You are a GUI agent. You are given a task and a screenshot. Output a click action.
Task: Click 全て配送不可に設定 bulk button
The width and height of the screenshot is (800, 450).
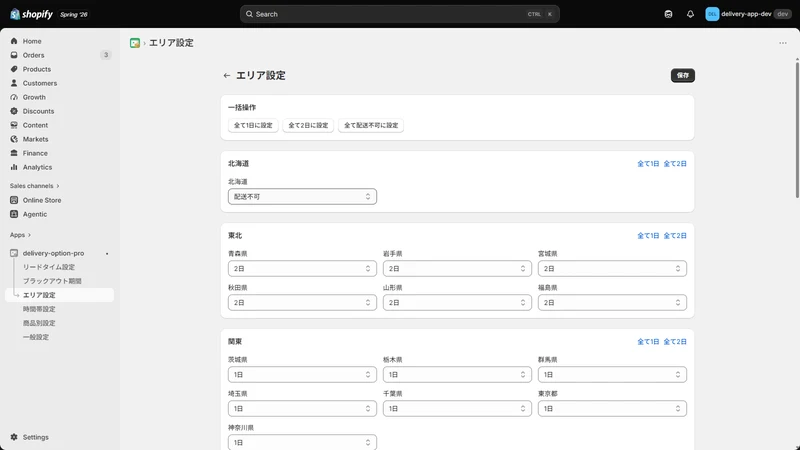(x=371, y=126)
